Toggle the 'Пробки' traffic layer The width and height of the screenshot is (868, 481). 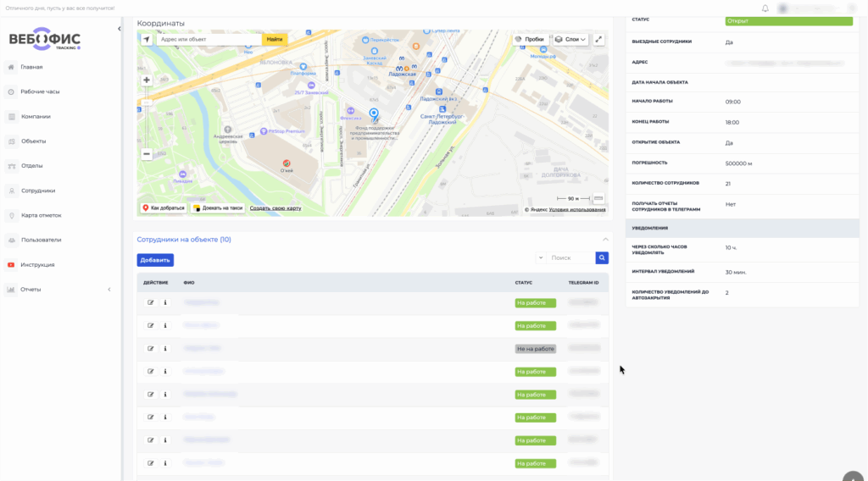[x=530, y=39]
